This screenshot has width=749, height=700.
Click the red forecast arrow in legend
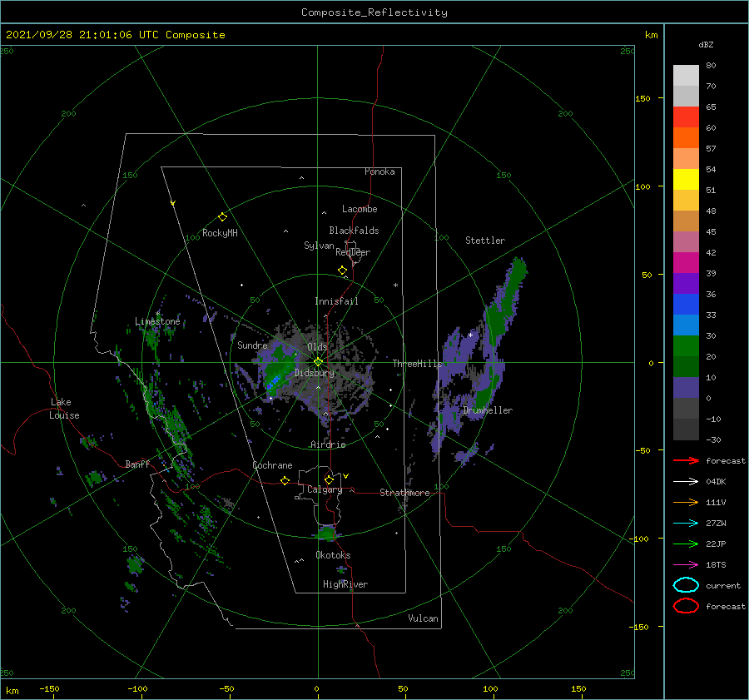[686, 460]
